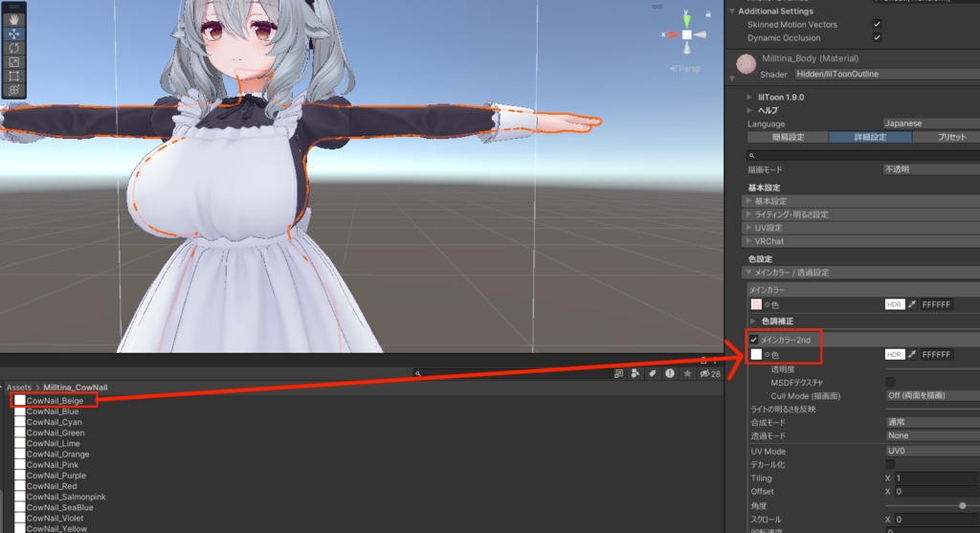The height and width of the screenshot is (533, 980).
Task: Enable the デカール化 checkbox
Action: 891,464
